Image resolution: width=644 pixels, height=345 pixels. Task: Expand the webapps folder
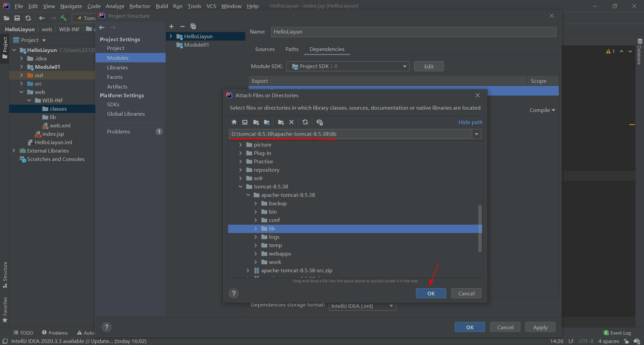[x=255, y=254]
